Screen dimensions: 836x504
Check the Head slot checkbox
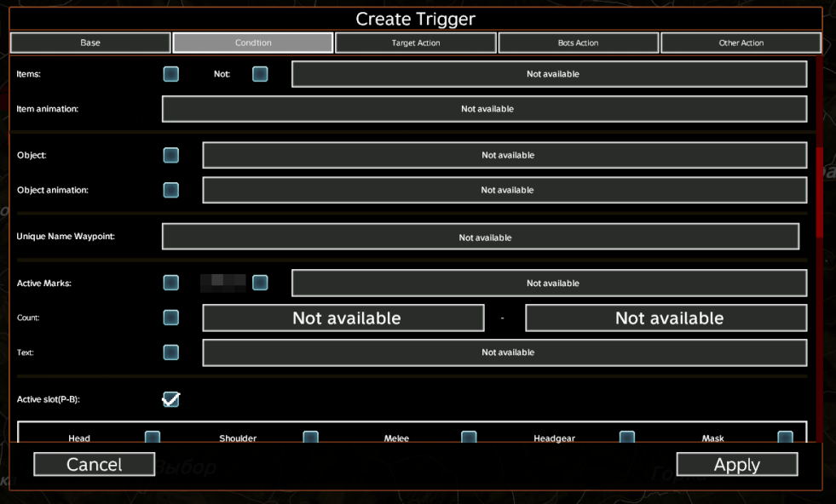(x=153, y=438)
